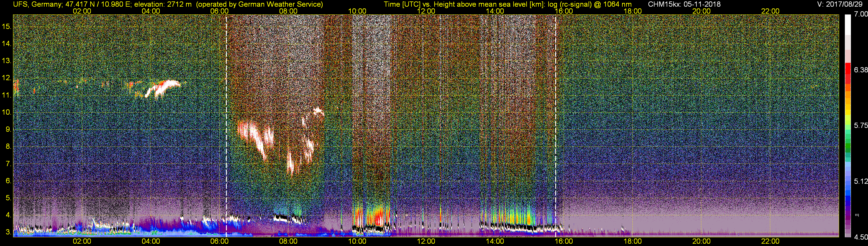The height and width of the screenshot is (246, 868).
Task: Click the 10:00 label on bottom time axis
Action: tap(357, 241)
